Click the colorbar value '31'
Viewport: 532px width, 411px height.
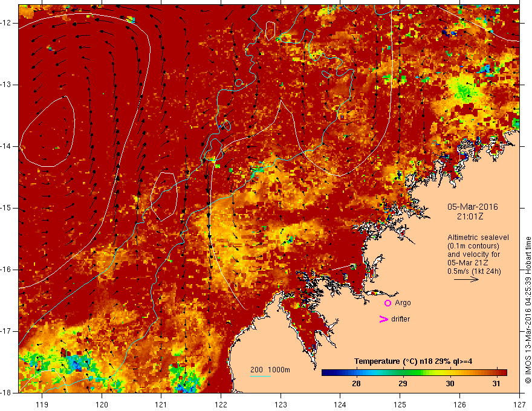click(x=496, y=384)
